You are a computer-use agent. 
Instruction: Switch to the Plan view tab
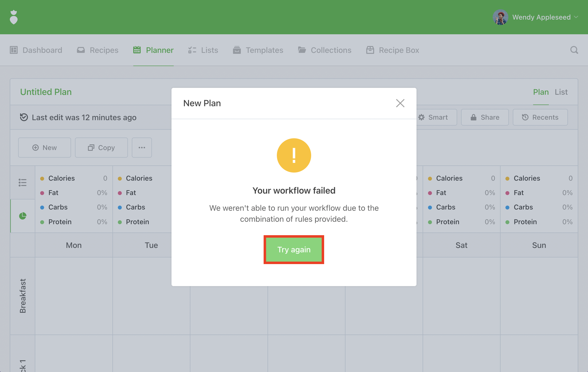(x=541, y=92)
